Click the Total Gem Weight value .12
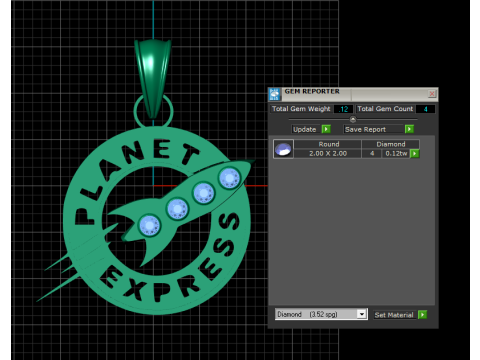The width and height of the screenshot is (480, 360). 343,109
